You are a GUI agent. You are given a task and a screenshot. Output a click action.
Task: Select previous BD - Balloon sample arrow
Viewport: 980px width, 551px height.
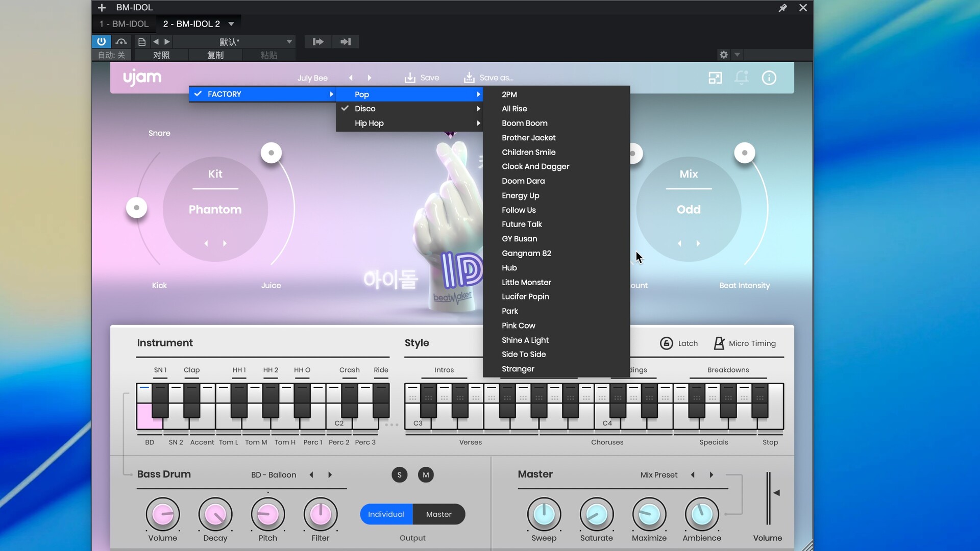point(311,475)
